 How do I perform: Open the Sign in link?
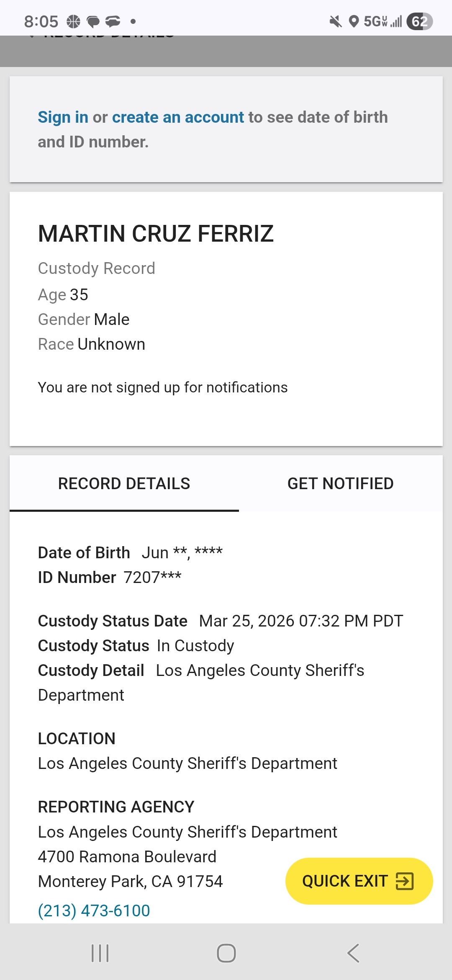(x=63, y=117)
